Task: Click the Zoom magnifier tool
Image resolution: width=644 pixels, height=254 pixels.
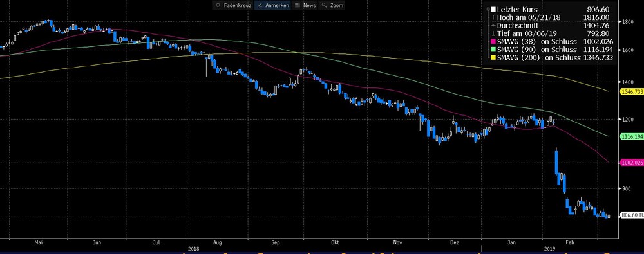Action: 332,5
